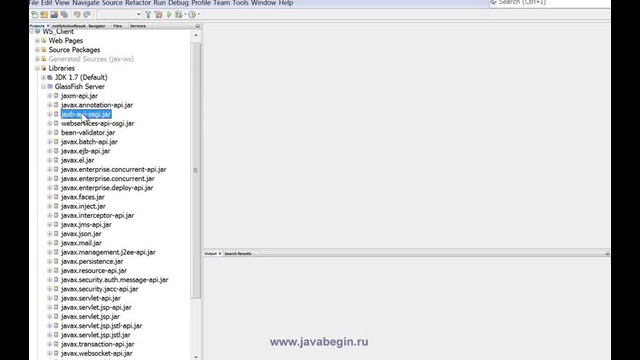Click the Debug Project toolbar icon
Screen dimensions: 640x360
[x=179, y=15]
